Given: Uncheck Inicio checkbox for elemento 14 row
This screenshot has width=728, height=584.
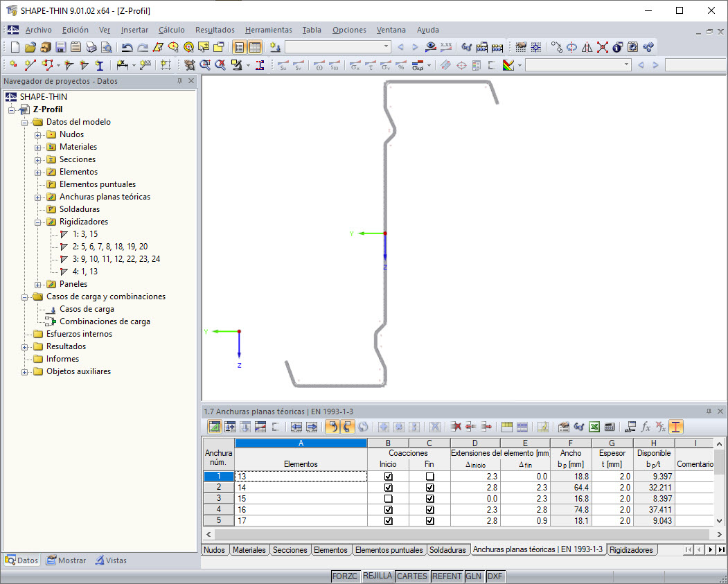Looking at the screenshot, I should click(388, 488).
